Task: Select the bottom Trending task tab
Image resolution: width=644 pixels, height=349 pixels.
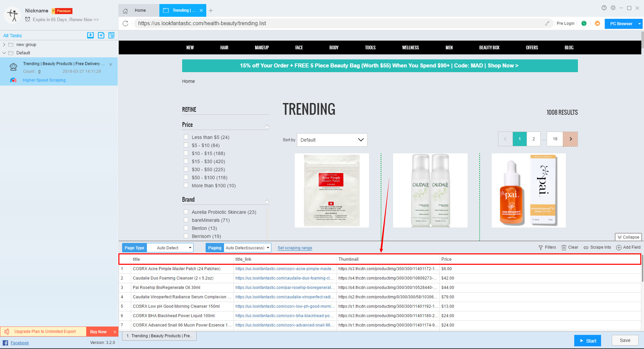Action: [x=159, y=336]
